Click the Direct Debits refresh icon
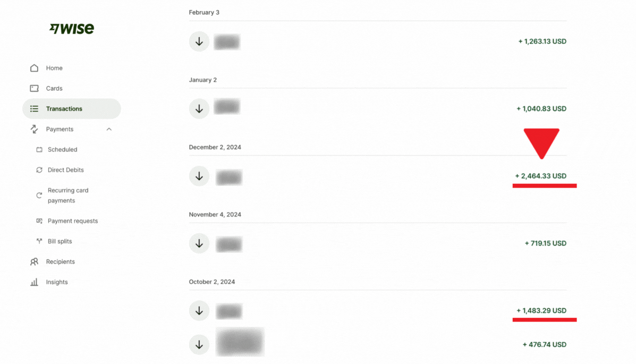This screenshot has height=364, width=636. click(39, 170)
